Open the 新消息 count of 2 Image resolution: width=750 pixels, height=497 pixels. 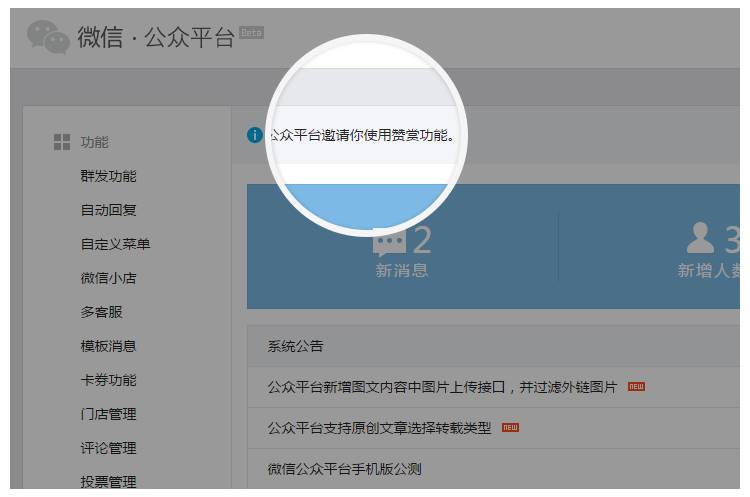coord(422,240)
